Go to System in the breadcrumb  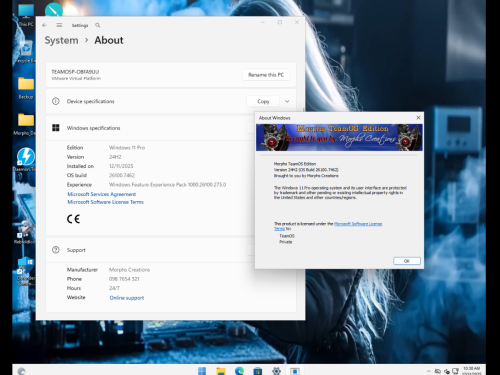click(61, 40)
